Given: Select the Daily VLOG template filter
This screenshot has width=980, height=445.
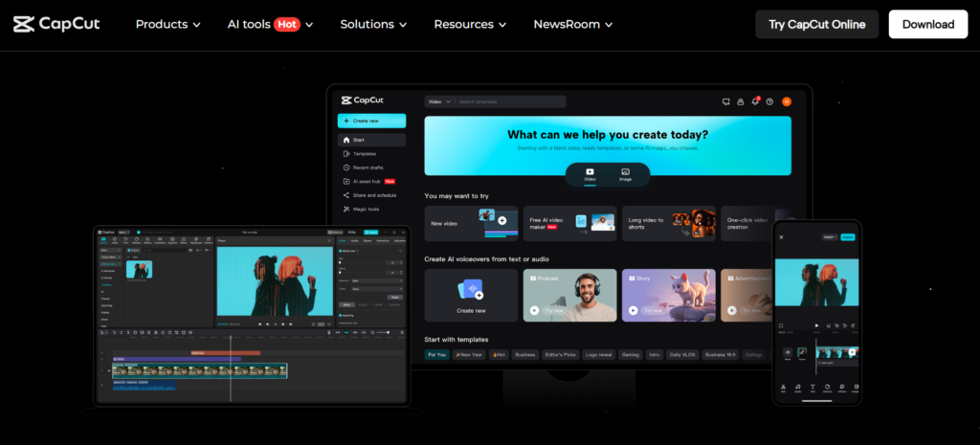Looking at the screenshot, I should pyautogui.click(x=682, y=354).
